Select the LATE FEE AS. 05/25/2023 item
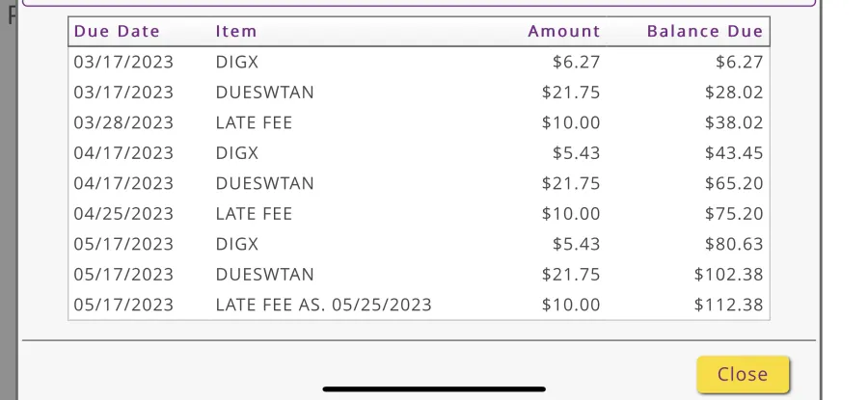This screenshot has height=400, width=868. 323,305
